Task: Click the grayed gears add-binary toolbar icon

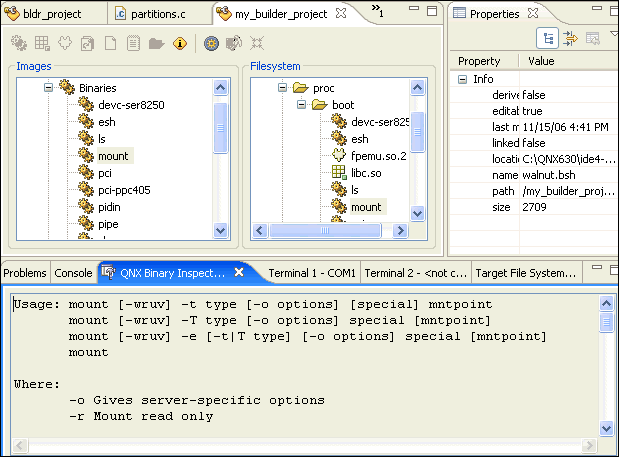Action: tap(19, 43)
